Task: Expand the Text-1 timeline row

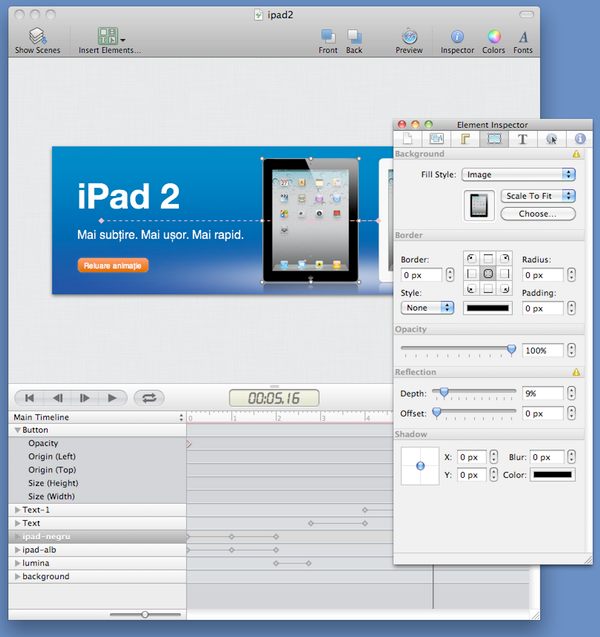Action: point(17,509)
